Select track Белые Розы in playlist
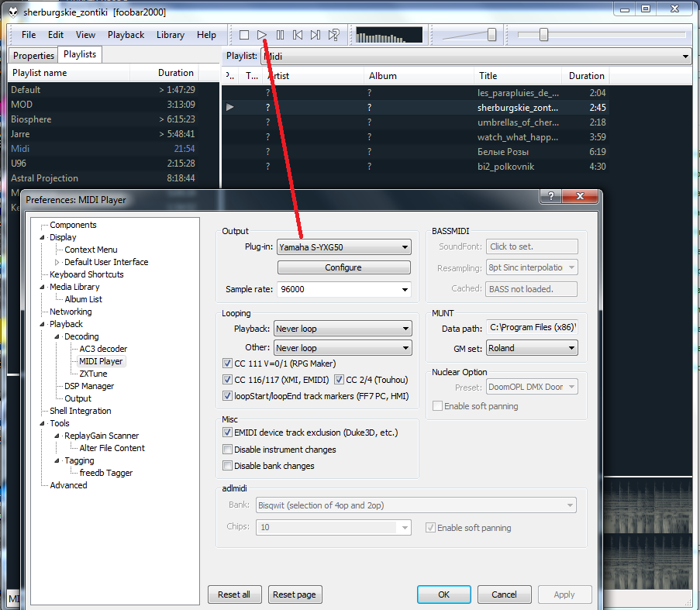The width and height of the screenshot is (700, 610). point(415,152)
